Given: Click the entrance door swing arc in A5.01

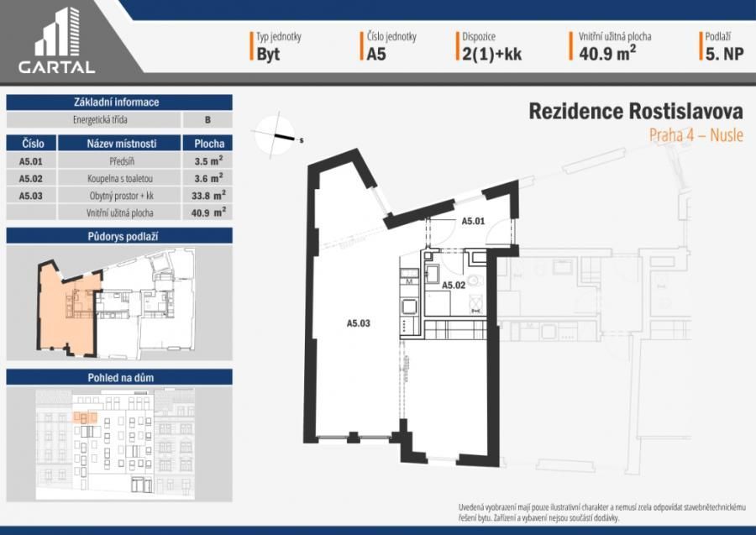Looking at the screenshot, I should (499, 231).
